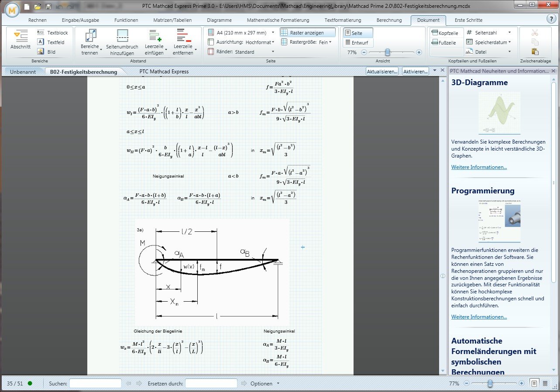Select Entwurf view mode
560x392 pixels.
pyautogui.click(x=358, y=43)
